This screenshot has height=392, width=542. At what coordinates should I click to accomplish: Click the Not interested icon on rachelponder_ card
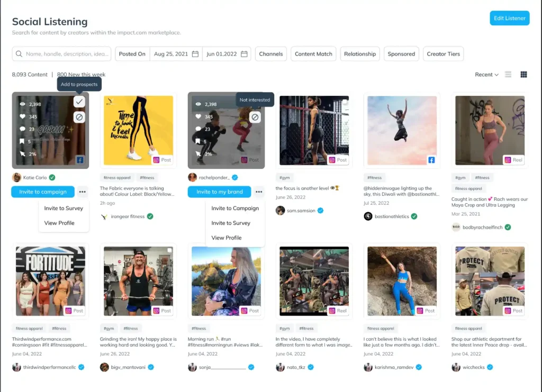[255, 117]
